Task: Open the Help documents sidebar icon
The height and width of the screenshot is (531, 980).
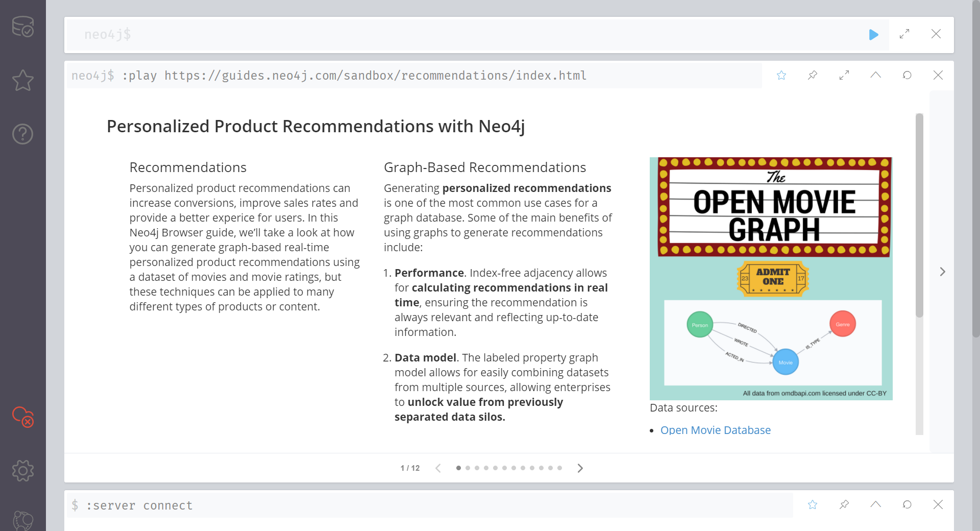Action: pos(22,134)
